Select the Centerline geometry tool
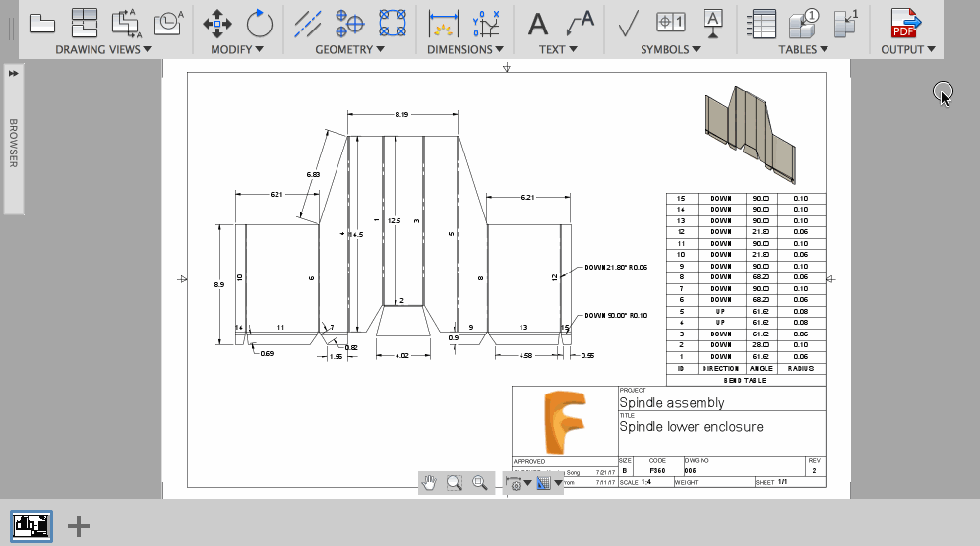Viewport: 980px width, 546px height. coord(309,22)
